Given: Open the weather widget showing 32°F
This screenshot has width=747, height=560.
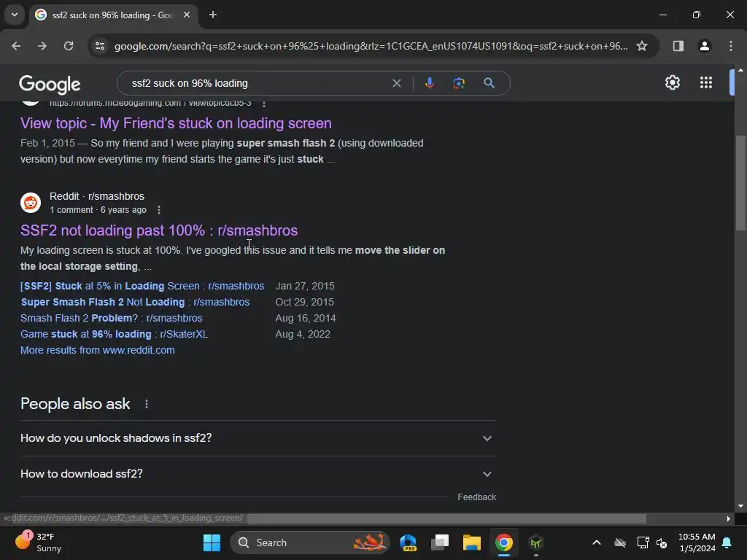Looking at the screenshot, I should 38,542.
